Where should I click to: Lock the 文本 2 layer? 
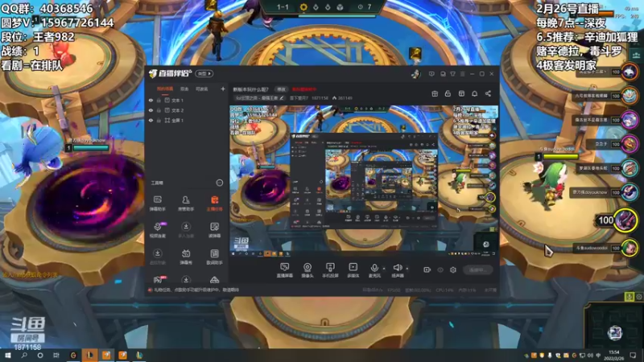pyautogui.click(x=159, y=110)
